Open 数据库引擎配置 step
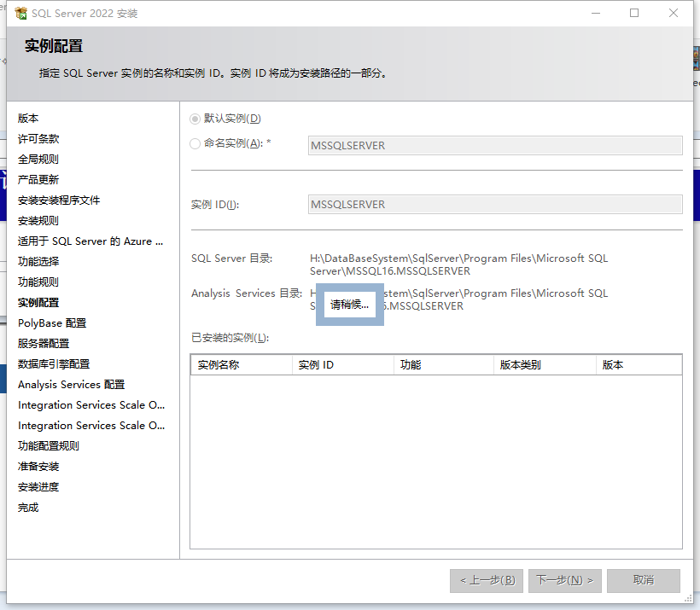700x610 pixels. (x=54, y=364)
